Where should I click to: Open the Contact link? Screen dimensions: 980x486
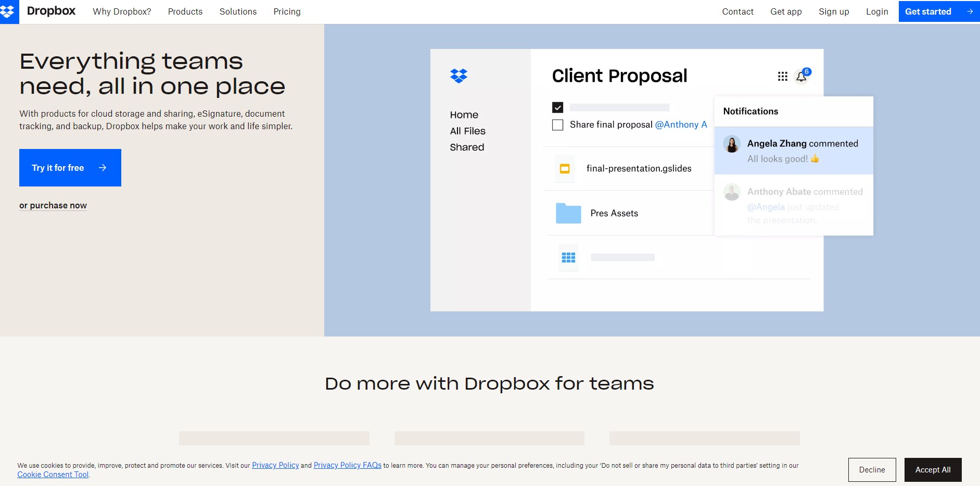[737, 11]
